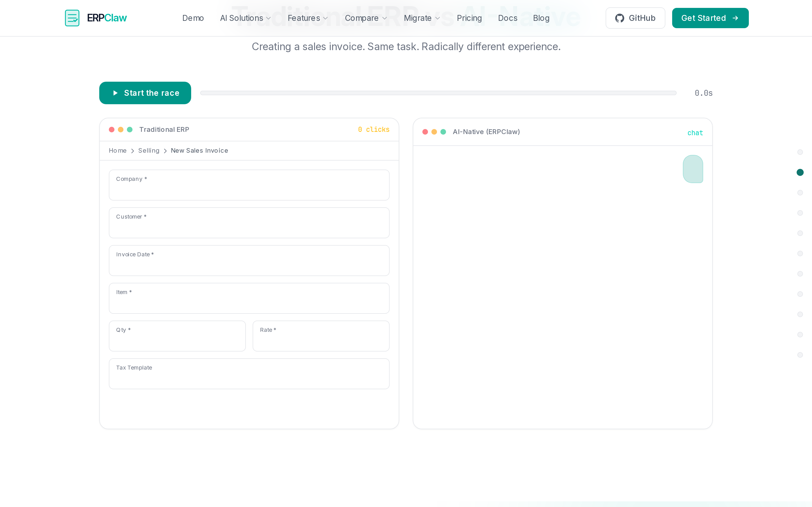Viewport: 812px width, 507px height.
Task: Select the last page section dot
Action: click(x=800, y=355)
